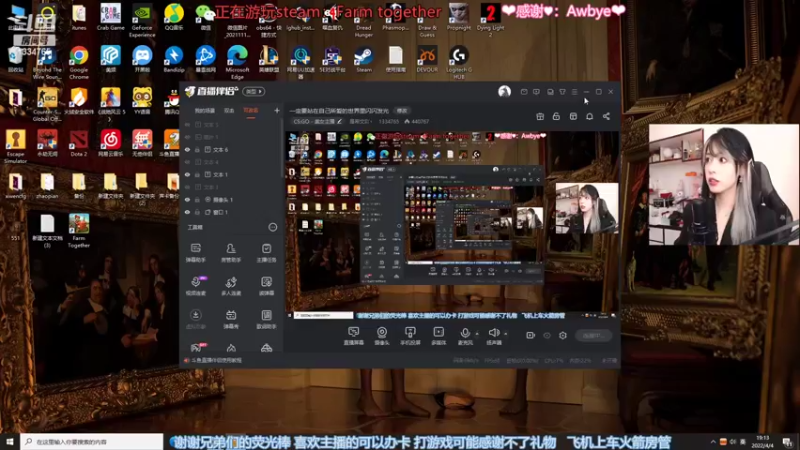Open the 房管助手 tool icon

231,253
